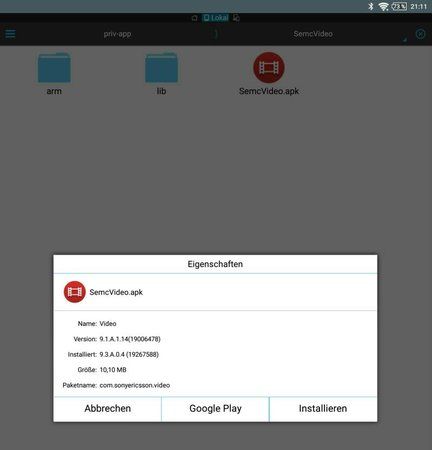Click the package name com.sonyericsson.video text

click(x=135, y=385)
